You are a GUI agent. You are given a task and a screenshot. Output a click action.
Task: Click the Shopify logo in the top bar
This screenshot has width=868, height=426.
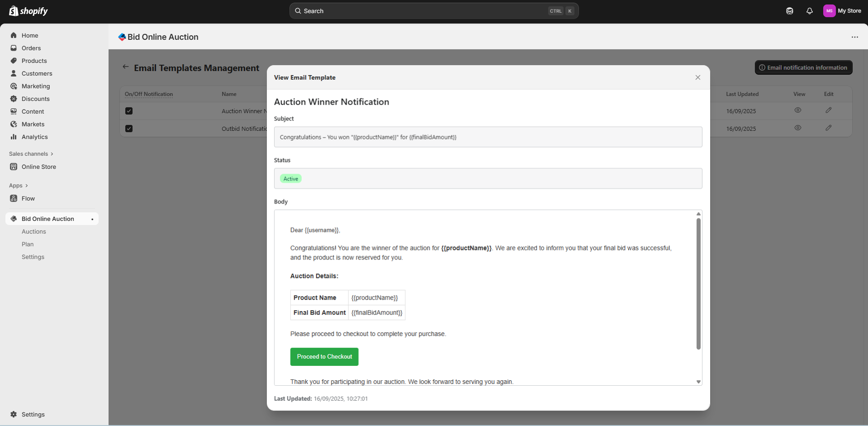click(28, 11)
